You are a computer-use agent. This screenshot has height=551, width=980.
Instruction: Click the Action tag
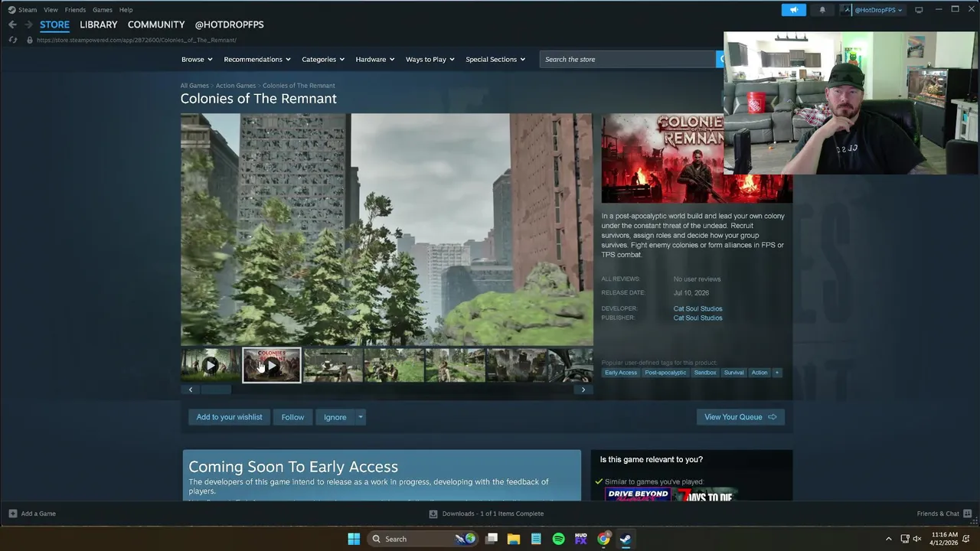tap(759, 373)
